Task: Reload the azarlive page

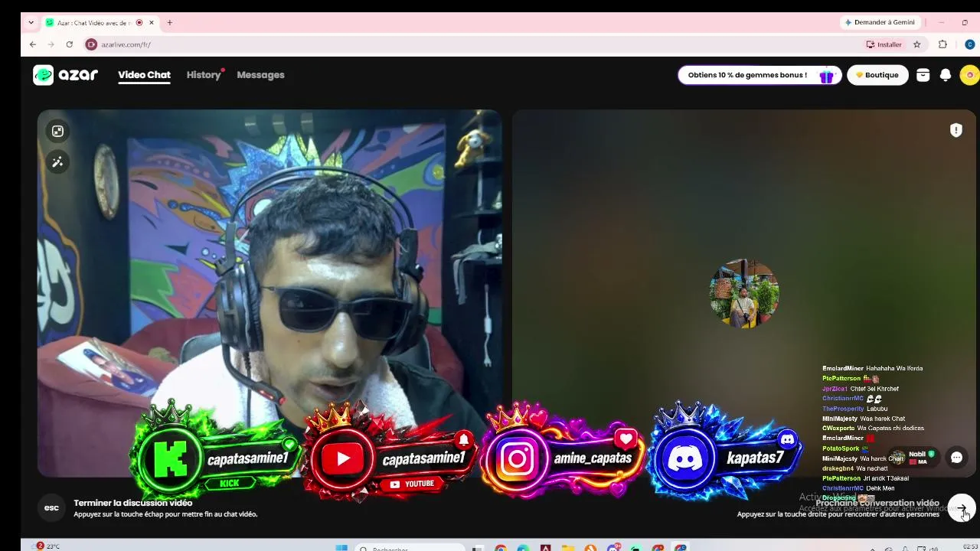Action: pyautogui.click(x=69, y=44)
